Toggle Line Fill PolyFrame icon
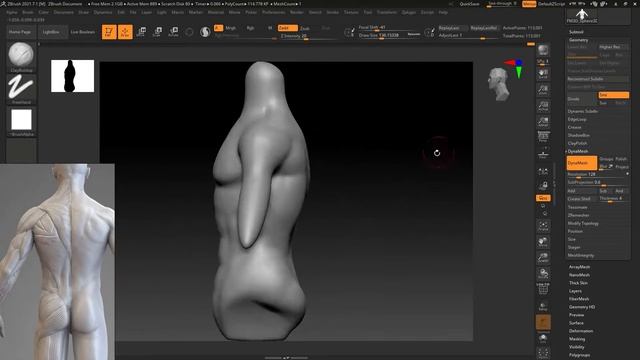The height and width of the screenshot is (360, 640). [x=543, y=289]
